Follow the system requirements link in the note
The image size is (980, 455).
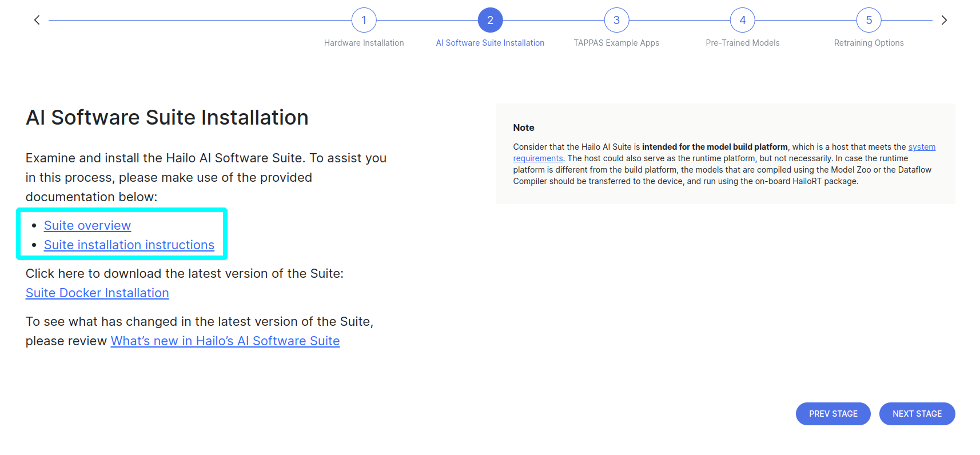tap(922, 147)
